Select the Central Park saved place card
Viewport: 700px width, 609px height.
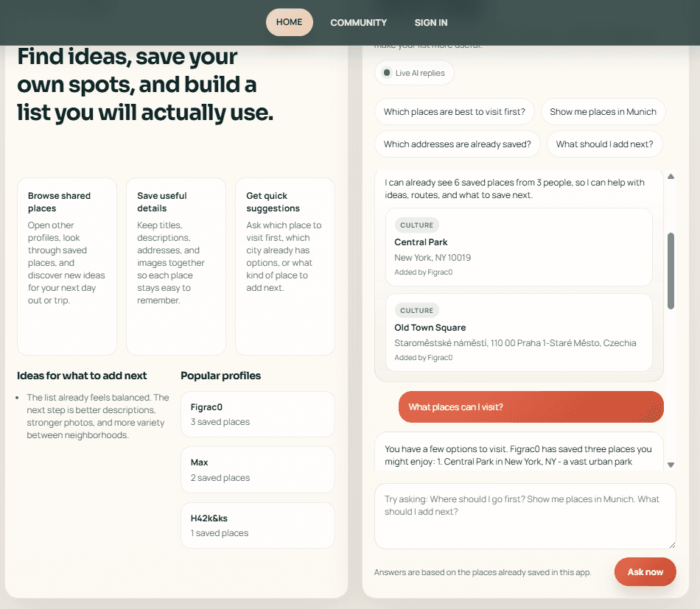click(x=518, y=247)
